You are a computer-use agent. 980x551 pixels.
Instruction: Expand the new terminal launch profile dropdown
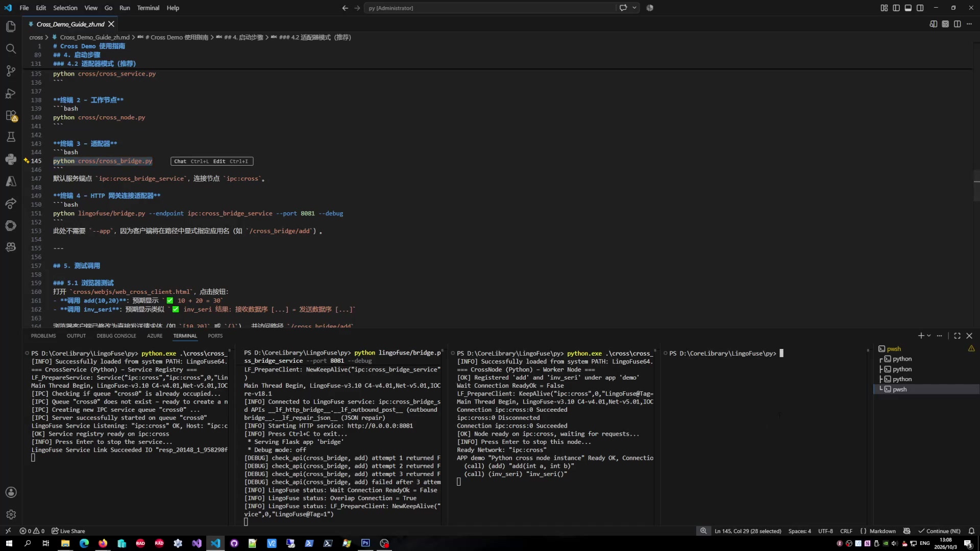pyautogui.click(x=929, y=336)
